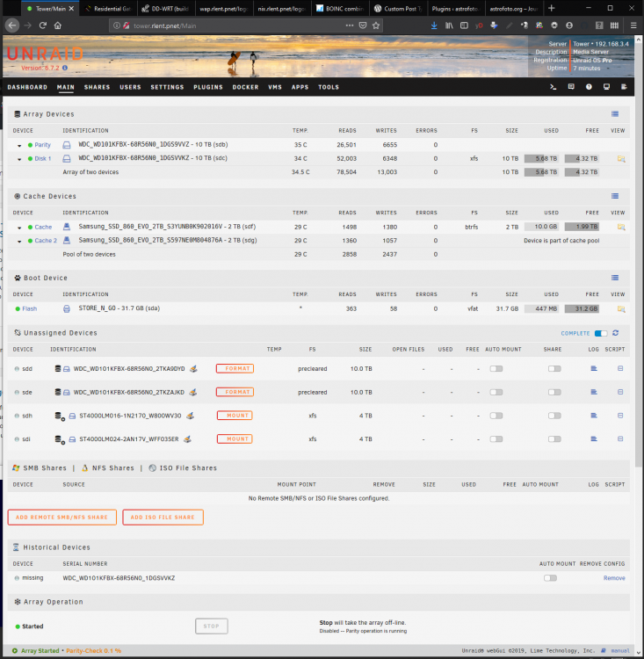Open the SHARES menu
Screen dimensions: 644x659
click(x=98, y=87)
